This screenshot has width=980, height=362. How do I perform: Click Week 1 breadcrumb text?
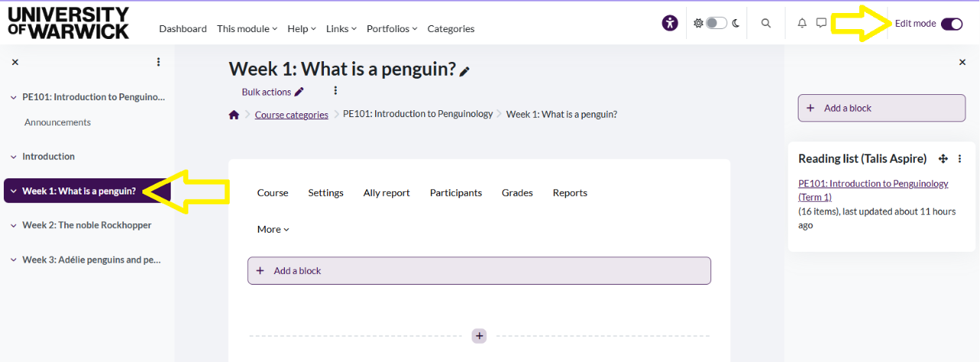pyautogui.click(x=562, y=114)
